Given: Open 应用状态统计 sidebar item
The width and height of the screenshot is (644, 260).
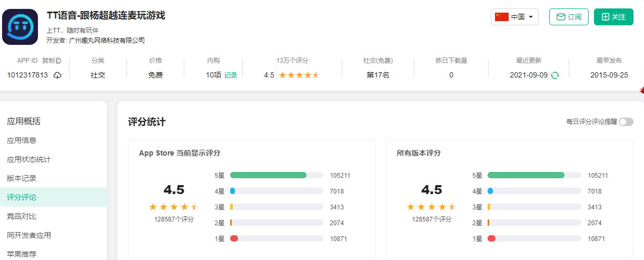Looking at the screenshot, I should 29,159.
